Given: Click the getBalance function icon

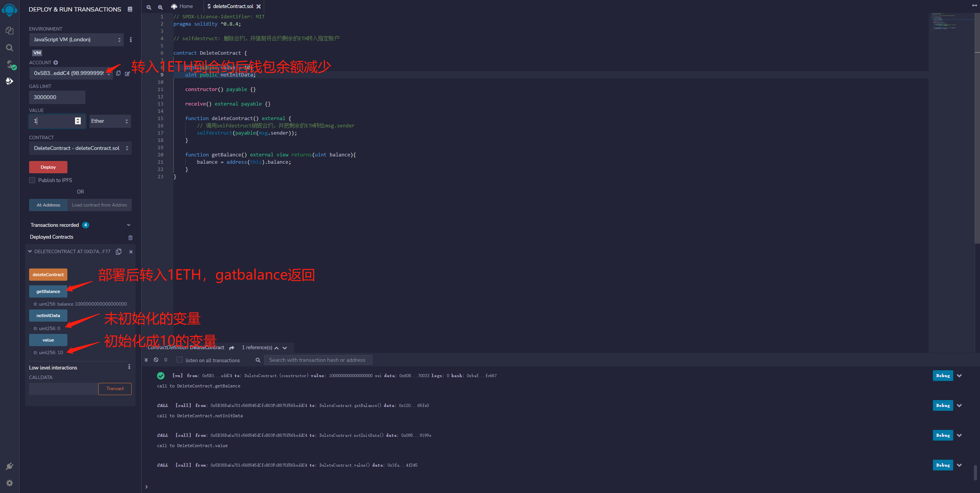Looking at the screenshot, I should pyautogui.click(x=49, y=291).
